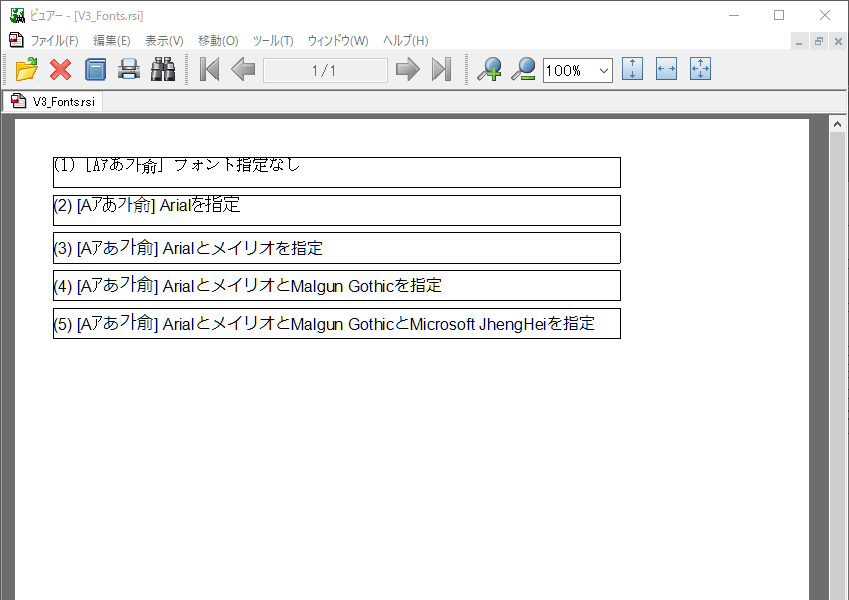
Task: Click the blue page view toolbar icon
Action: coord(95,69)
